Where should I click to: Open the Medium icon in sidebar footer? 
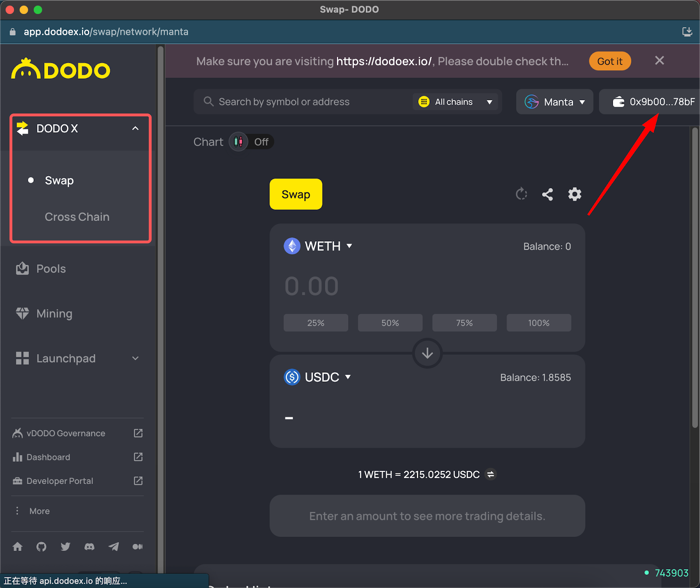[x=137, y=546]
